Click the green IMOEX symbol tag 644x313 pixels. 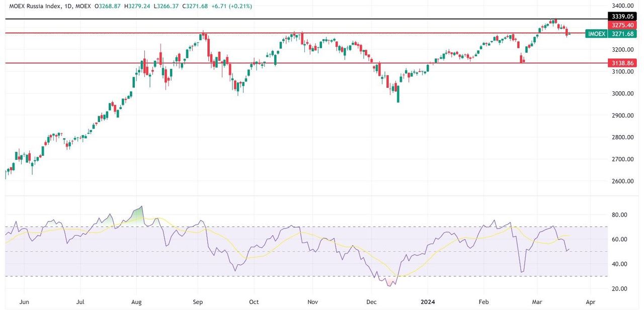pos(597,34)
